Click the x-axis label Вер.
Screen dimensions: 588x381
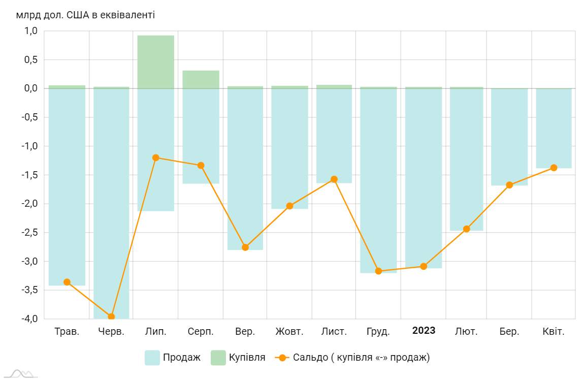pos(245,332)
